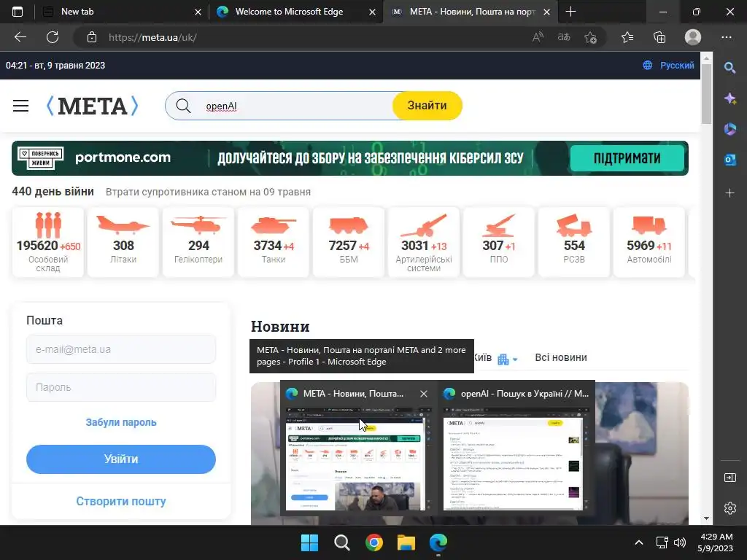Click the magnifier icon in the META search box
The width and height of the screenshot is (747, 560).
click(x=183, y=106)
